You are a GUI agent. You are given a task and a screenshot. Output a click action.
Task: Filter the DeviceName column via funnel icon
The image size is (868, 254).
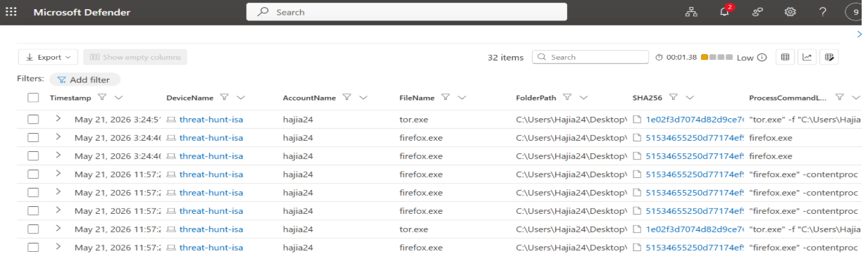(x=225, y=98)
